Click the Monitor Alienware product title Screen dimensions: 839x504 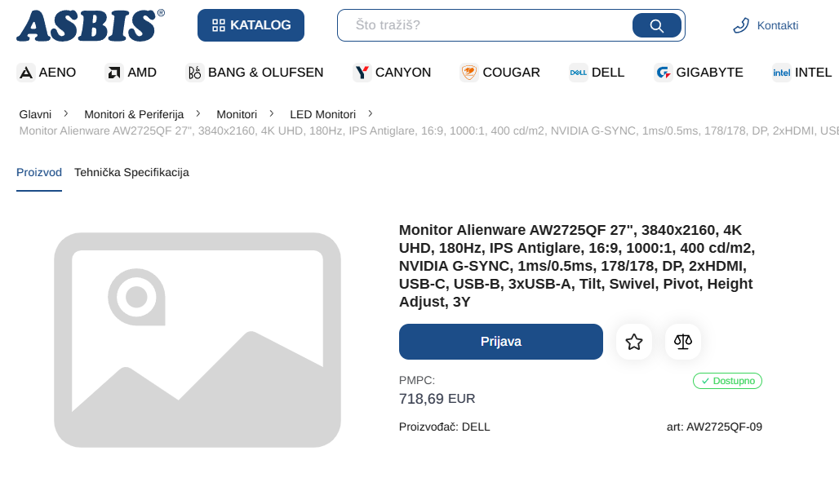coord(577,266)
